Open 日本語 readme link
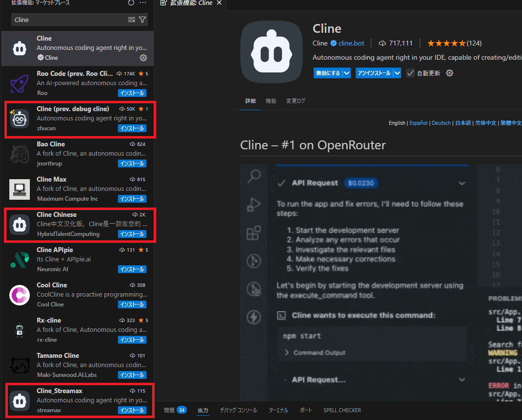Viewport: 522px width, 420px height. click(463, 123)
